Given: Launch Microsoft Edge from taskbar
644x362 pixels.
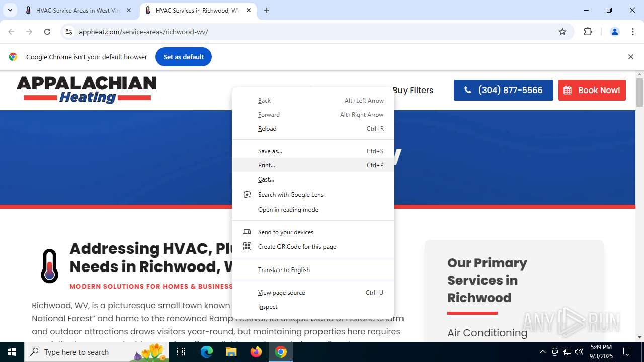Looking at the screenshot, I should point(207,352).
